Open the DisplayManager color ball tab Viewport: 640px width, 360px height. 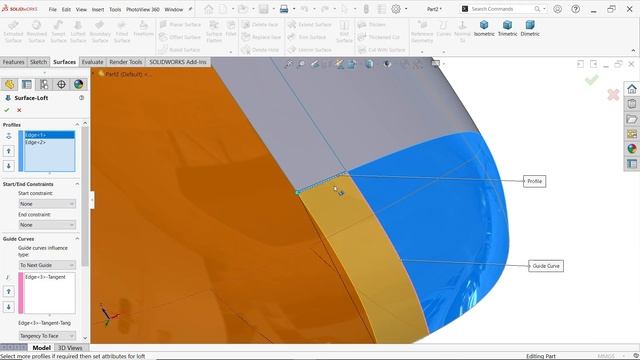click(x=78, y=84)
